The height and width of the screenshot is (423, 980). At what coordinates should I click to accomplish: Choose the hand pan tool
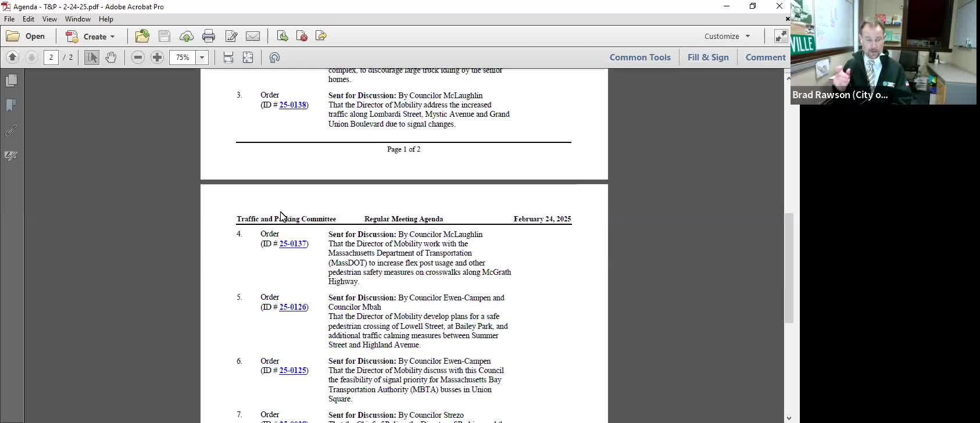tap(111, 58)
